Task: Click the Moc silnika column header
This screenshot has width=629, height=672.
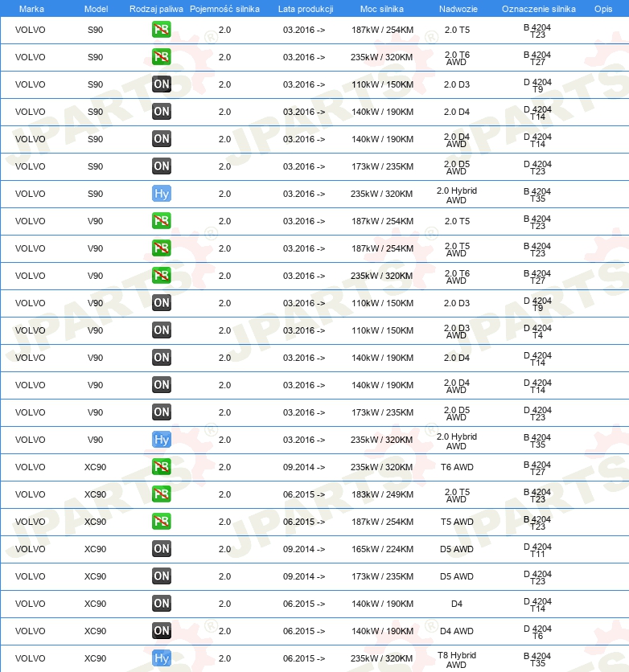Action: 381,9
